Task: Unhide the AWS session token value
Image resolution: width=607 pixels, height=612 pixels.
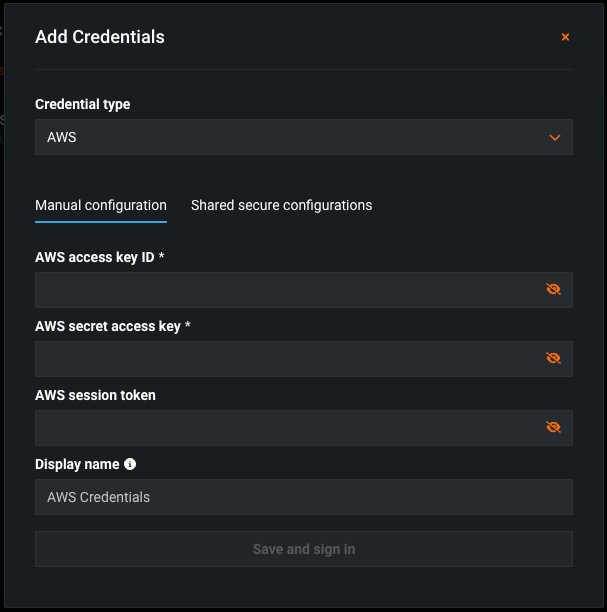Action: tap(553, 428)
